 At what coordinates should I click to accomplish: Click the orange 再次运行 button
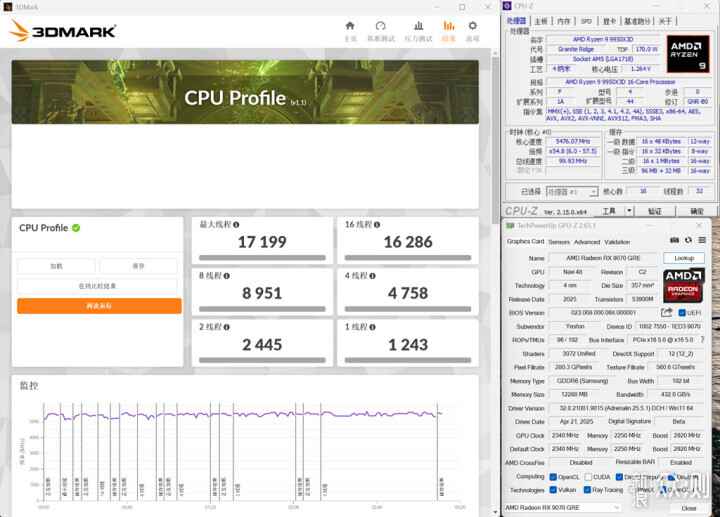99,306
